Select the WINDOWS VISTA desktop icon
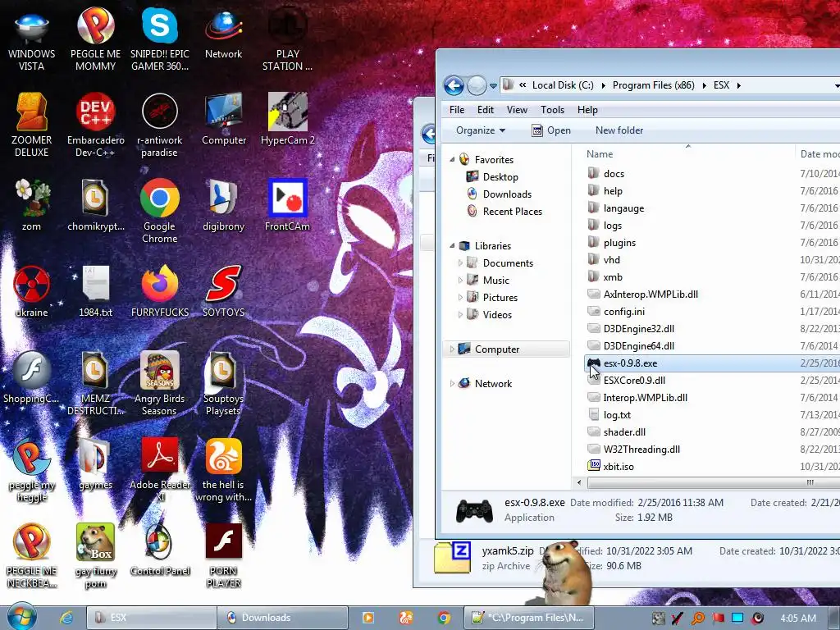The image size is (840, 630). (31, 39)
